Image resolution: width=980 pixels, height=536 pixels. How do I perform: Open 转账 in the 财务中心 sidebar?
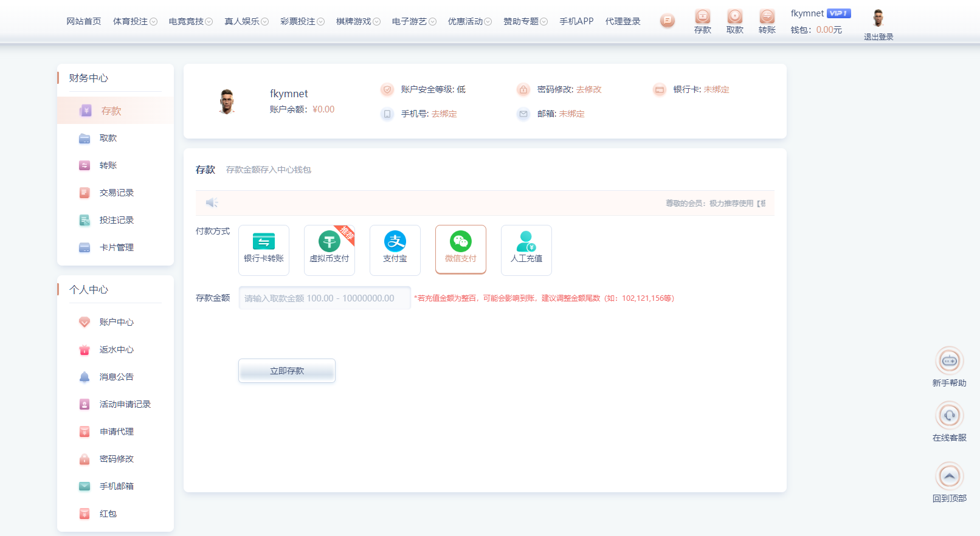[x=116, y=165]
